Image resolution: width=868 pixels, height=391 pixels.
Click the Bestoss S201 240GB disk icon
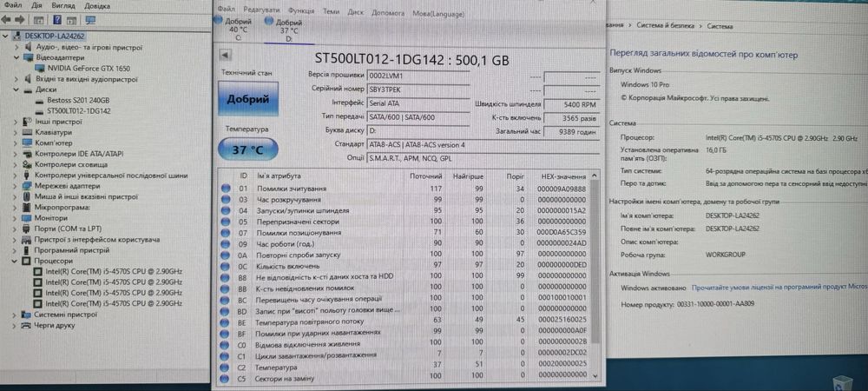[40, 101]
